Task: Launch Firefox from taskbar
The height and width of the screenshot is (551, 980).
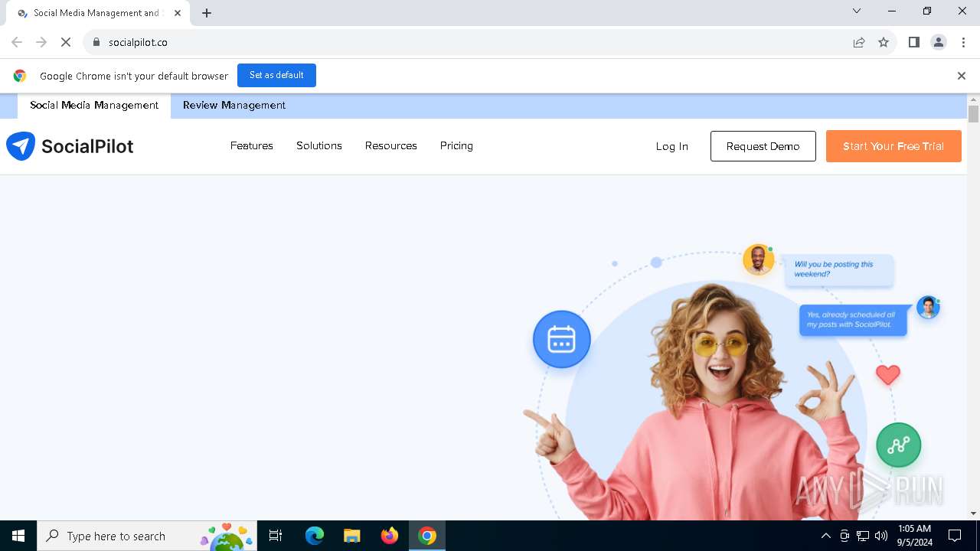Action: 390,536
